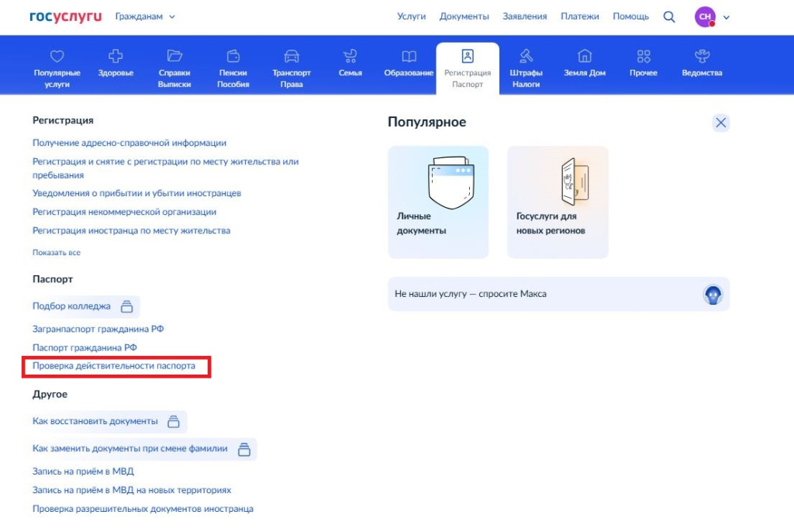Open the СН profile avatar
This screenshot has width=794, height=532.
pos(705,17)
